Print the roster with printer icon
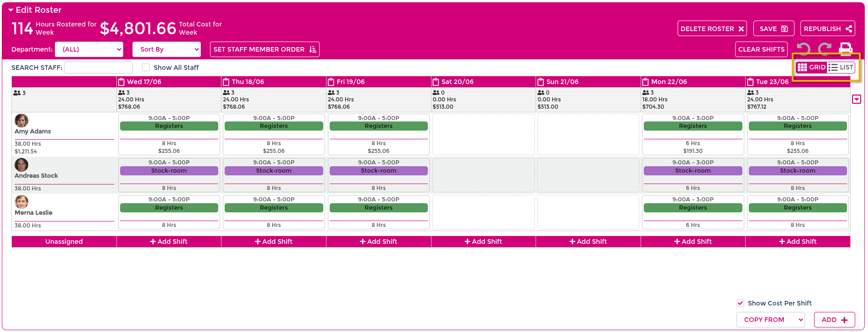This screenshot has height=332, width=868. [846, 49]
